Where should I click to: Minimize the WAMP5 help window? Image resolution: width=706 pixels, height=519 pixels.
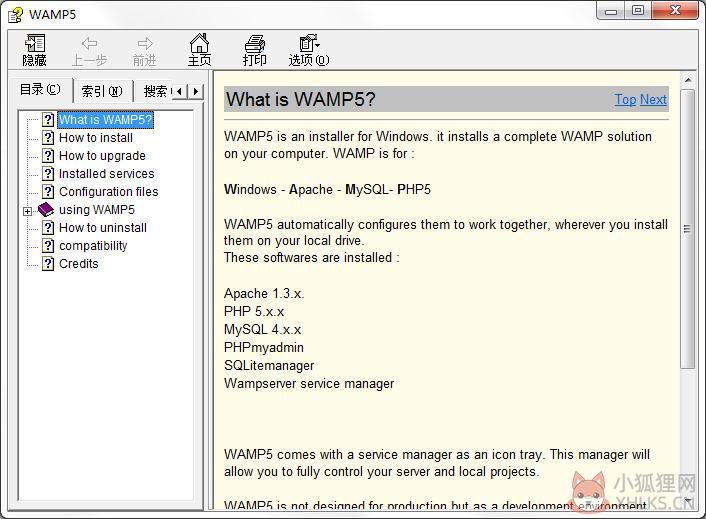point(611,11)
